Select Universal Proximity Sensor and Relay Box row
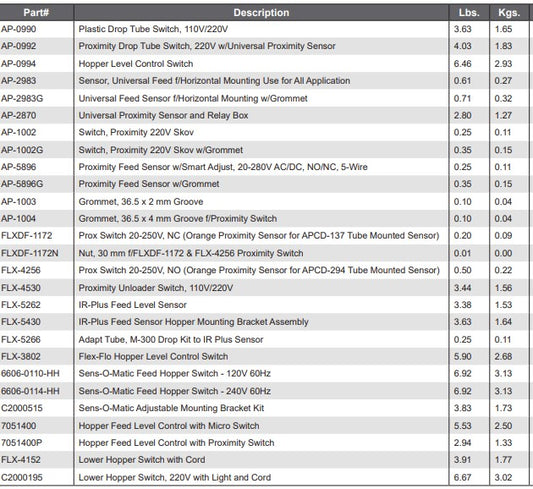 pyautogui.click(x=265, y=116)
